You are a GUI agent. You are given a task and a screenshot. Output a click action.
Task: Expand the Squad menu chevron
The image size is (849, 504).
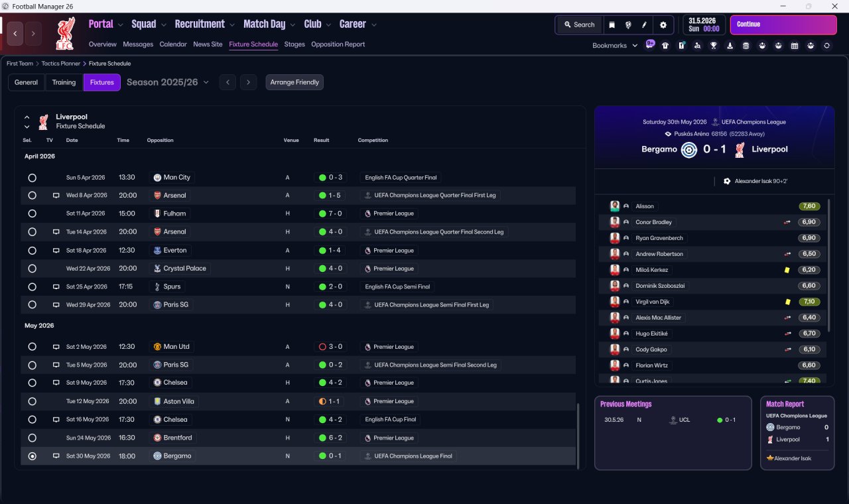(163, 25)
